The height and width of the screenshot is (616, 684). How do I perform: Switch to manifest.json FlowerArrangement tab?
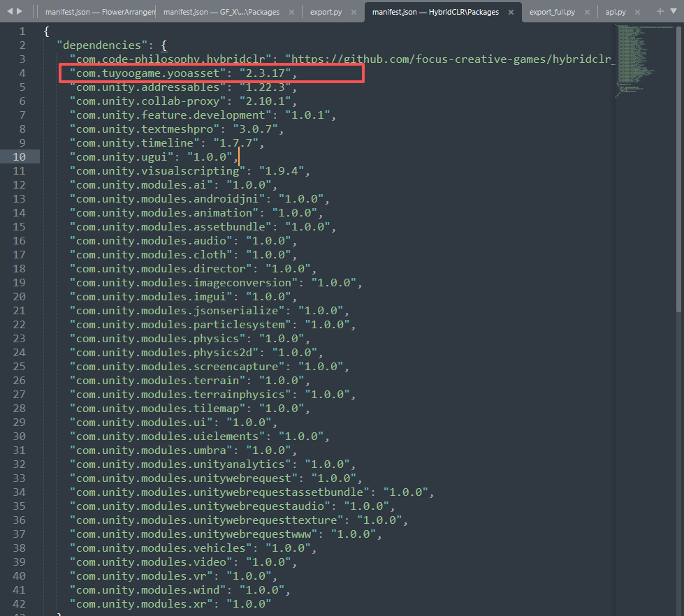tap(100, 12)
